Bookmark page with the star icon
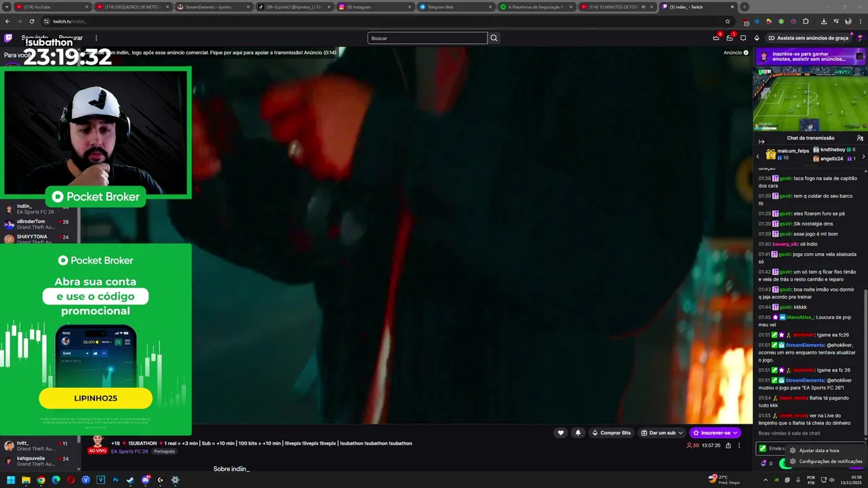This screenshot has height=488, width=868. click(728, 21)
